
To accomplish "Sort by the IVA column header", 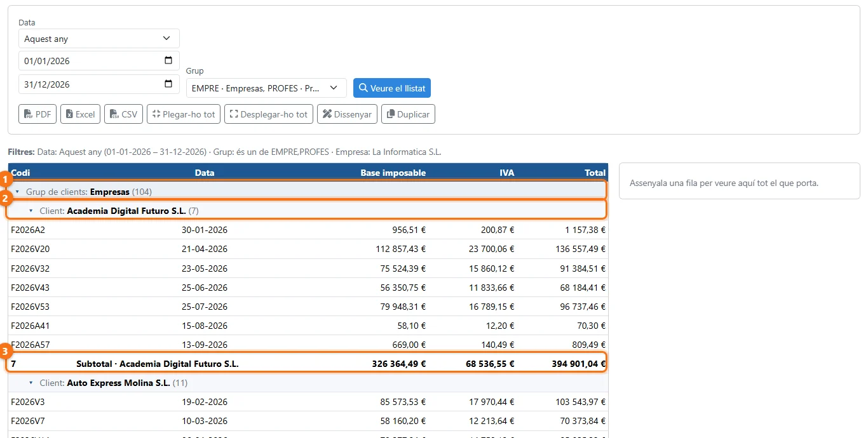I will pos(507,173).
